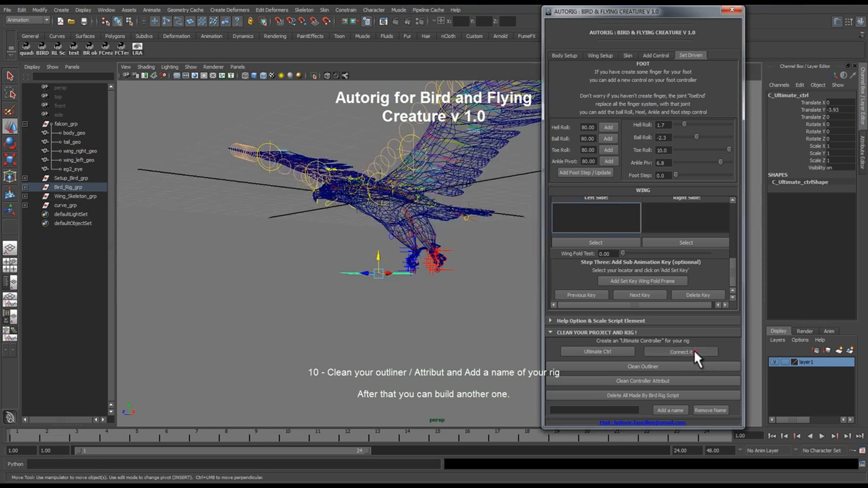Screen dimensions: 868x488
Task: Click Clean Controller Attribut button
Action: (x=643, y=381)
